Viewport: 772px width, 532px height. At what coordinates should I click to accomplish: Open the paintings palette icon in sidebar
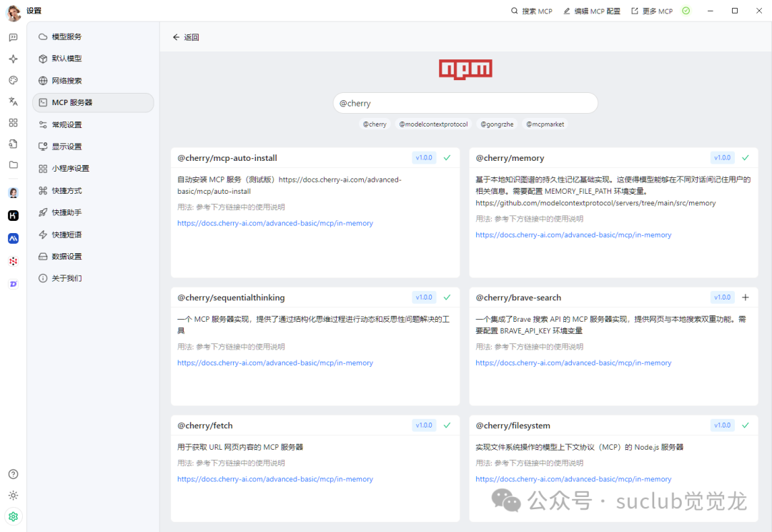(14, 80)
